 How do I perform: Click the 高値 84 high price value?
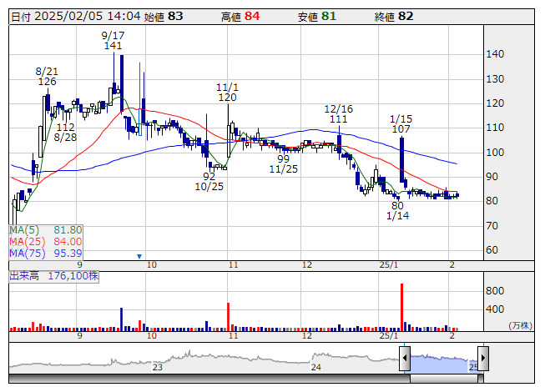[x=240, y=17]
